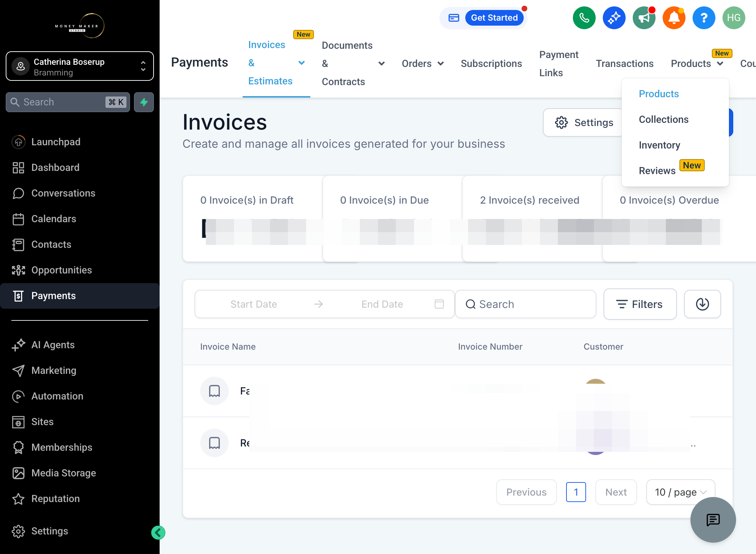Select Collections from Products menu
Screen dimensions: 756x554
663,119
